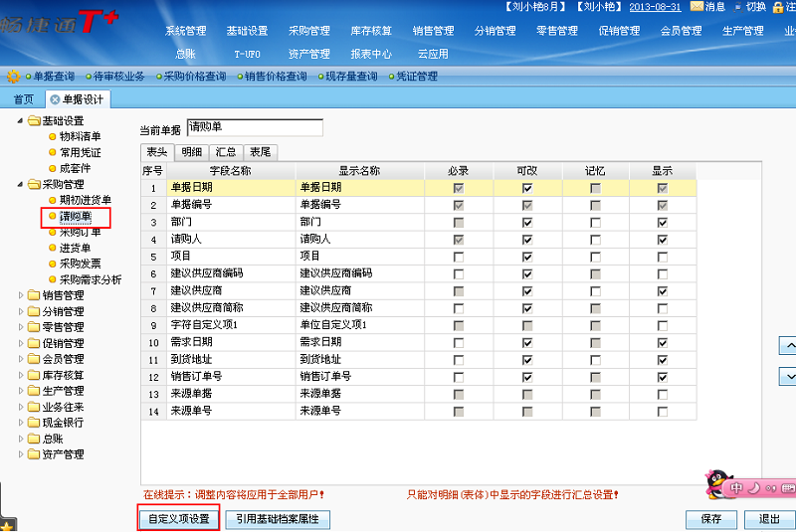
Task: Expand the 总账 tree node in sidebar
Action: [x=21, y=439]
